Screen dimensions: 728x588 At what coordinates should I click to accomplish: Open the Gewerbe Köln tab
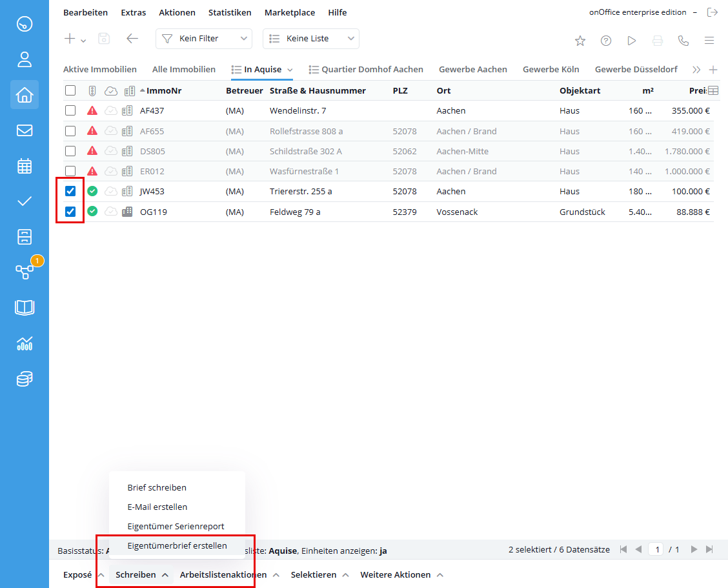(551, 69)
